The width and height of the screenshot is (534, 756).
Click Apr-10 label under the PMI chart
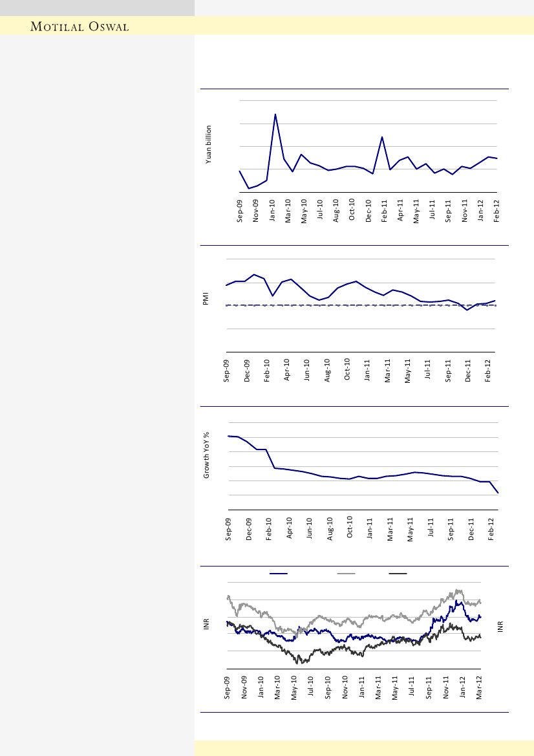[x=287, y=371]
